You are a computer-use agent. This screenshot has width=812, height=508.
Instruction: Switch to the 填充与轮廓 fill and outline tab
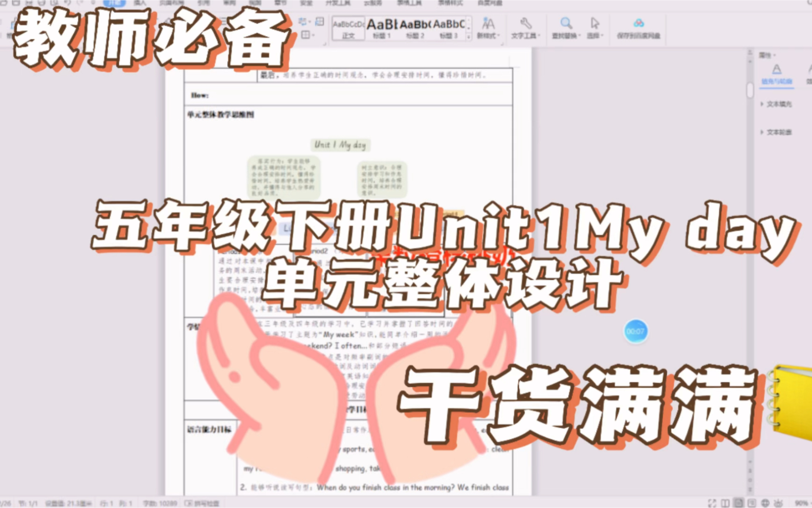pyautogui.click(x=777, y=75)
